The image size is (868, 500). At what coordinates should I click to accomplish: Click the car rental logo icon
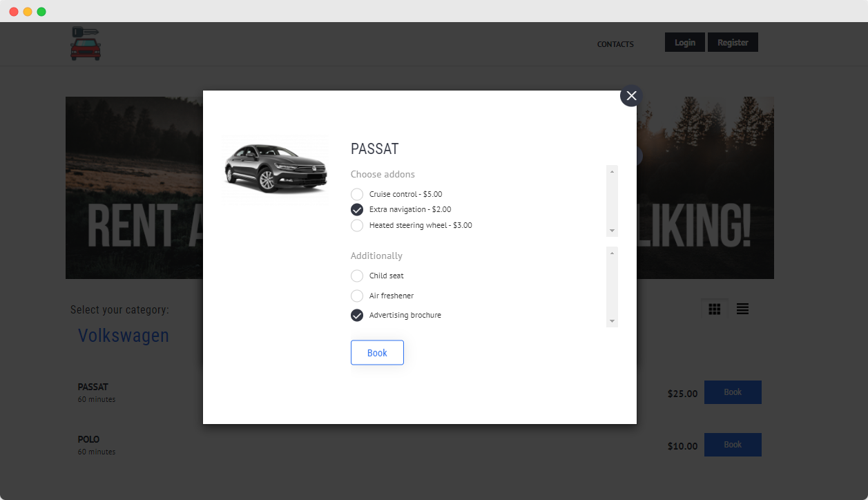(x=86, y=43)
